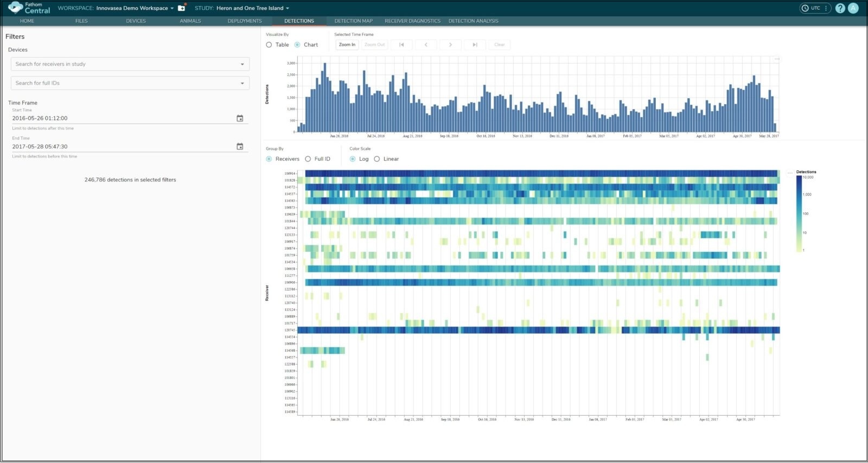Viewport: 868px width, 463px height.
Task: Click the Time Frame heading
Action: tap(23, 103)
